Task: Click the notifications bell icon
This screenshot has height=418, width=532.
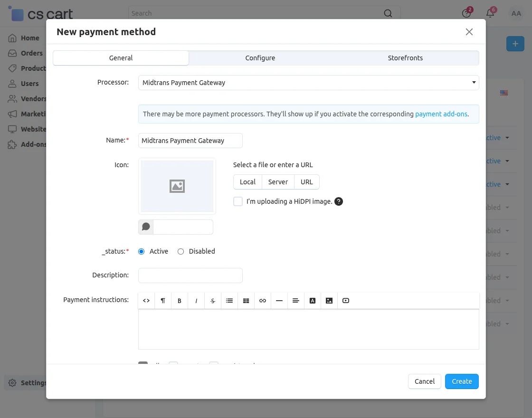Action: point(490,13)
